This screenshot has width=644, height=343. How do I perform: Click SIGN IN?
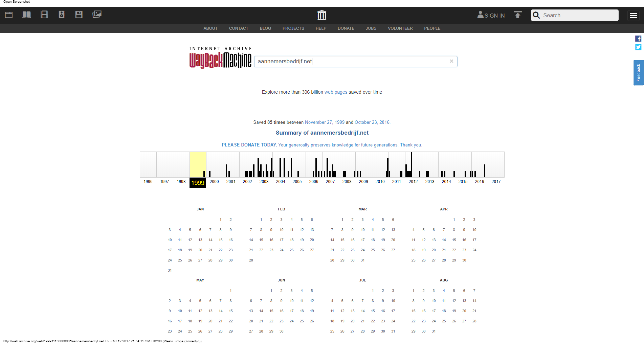click(491, 15)
